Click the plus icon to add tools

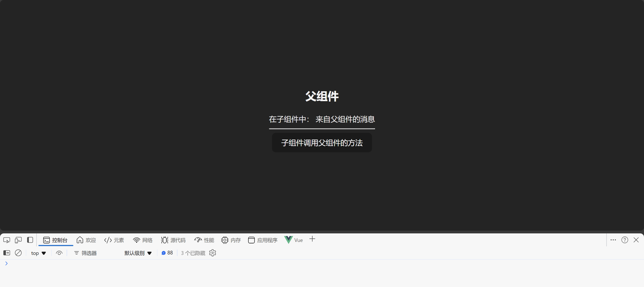312,239
